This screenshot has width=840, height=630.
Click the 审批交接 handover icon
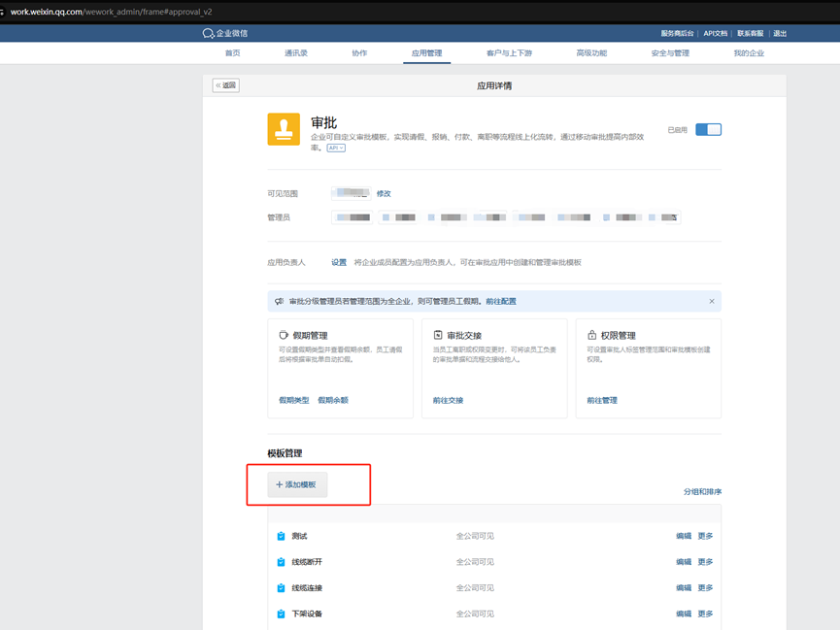pos(438,335)
